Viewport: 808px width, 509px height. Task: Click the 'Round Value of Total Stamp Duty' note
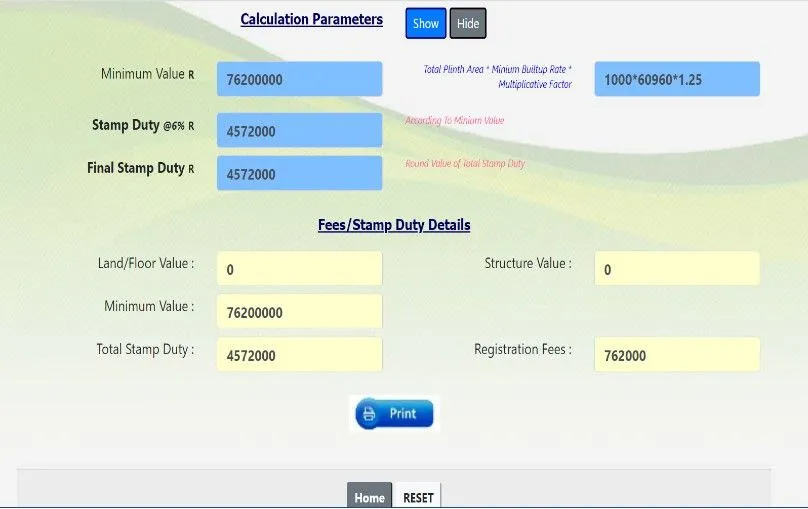(x=465, y=164)
